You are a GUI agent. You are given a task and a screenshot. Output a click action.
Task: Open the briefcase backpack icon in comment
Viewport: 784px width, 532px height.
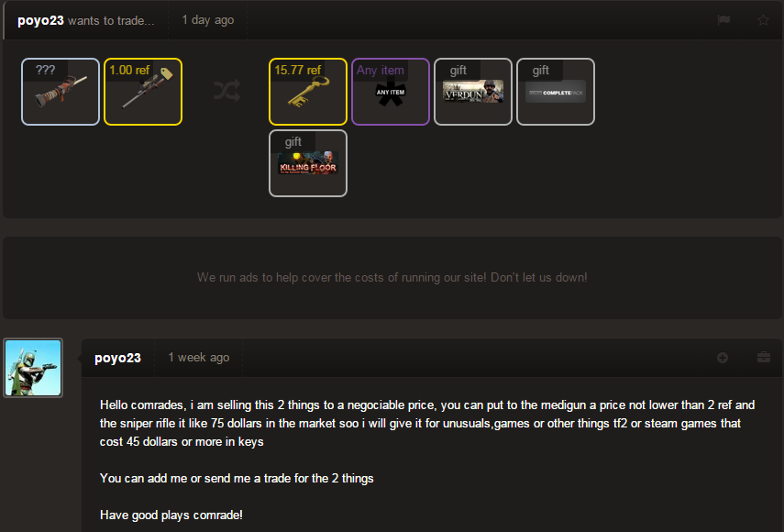click(x=764, y=357)
